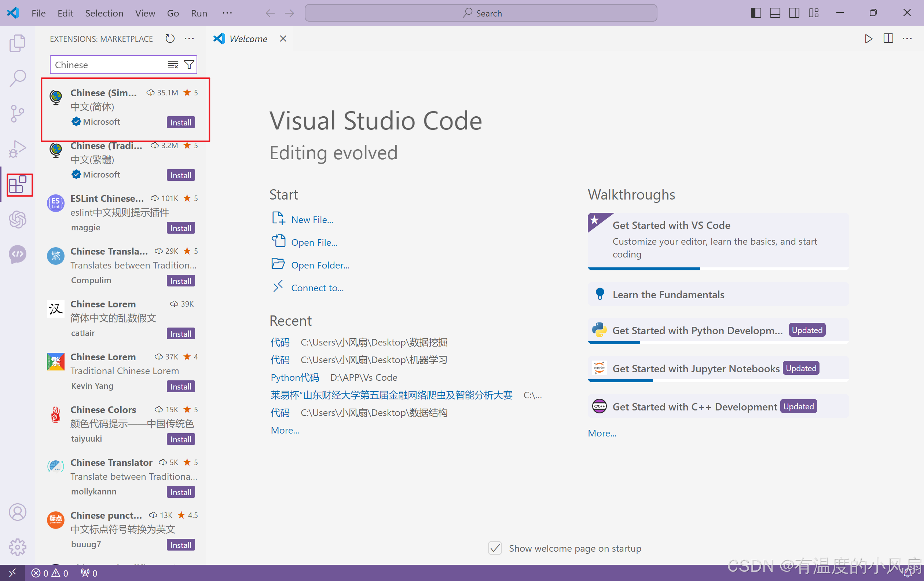Open the Explorer view in the activity bar
This screenshot has height=581, width=924.
[x=17, y=43]
